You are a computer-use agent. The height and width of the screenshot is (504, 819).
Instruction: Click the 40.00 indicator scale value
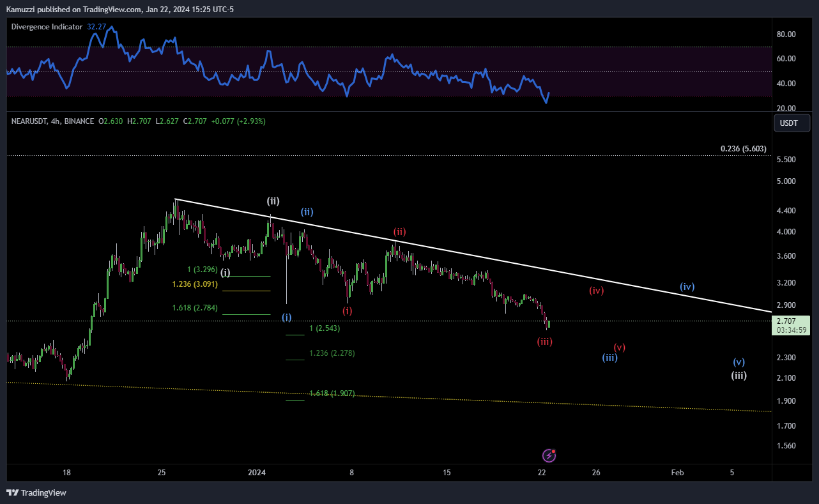point(786,84)
